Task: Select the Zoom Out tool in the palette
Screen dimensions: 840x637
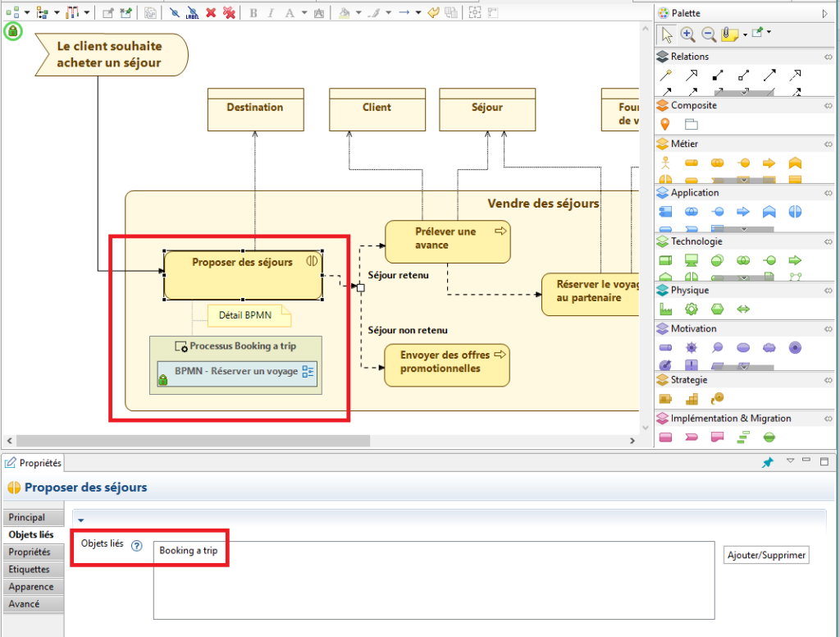Action: click(708, 34)
